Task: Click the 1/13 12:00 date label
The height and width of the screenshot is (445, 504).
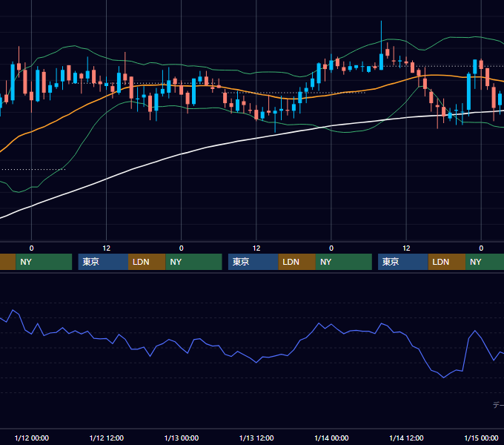Action: 256,438
